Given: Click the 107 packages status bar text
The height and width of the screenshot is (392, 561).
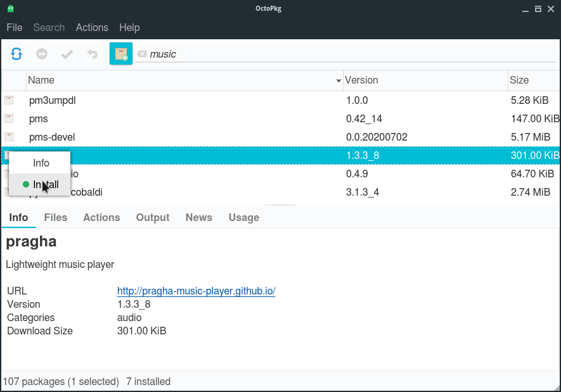Looking at the screenshot, I should tap(61, 382).
